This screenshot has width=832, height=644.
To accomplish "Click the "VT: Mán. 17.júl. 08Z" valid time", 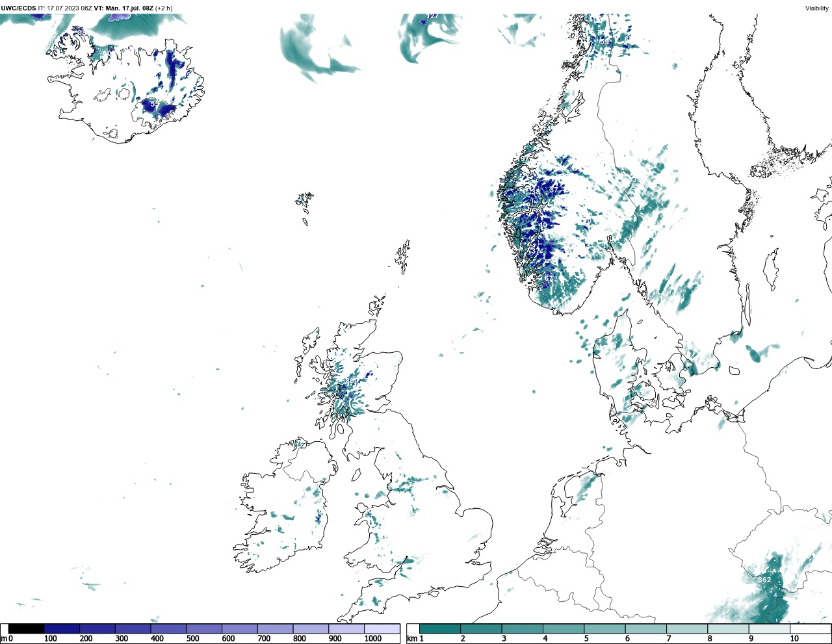I will click(123, 8).
